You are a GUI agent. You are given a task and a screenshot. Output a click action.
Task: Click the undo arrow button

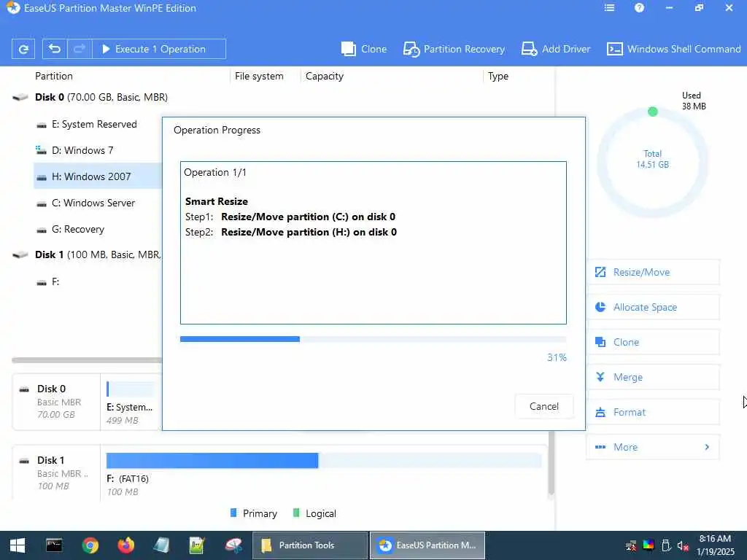tap(55, 49)
